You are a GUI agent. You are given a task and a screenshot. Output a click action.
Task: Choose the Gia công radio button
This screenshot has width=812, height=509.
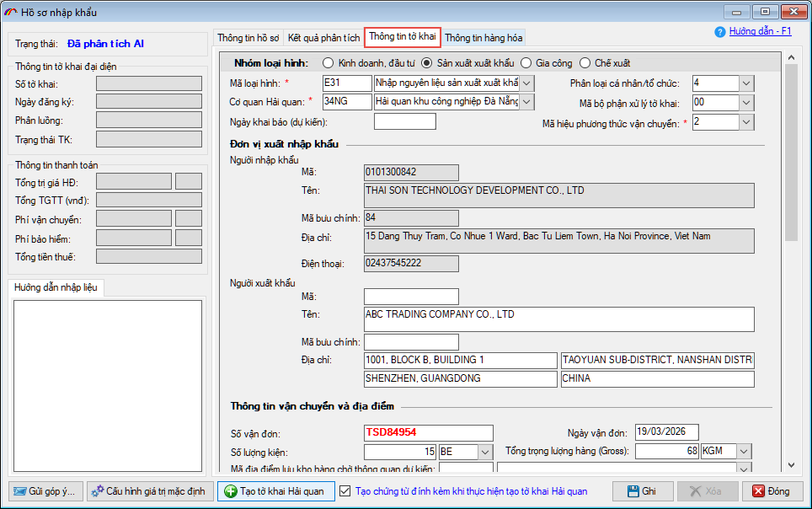click(x=526, y=63)
